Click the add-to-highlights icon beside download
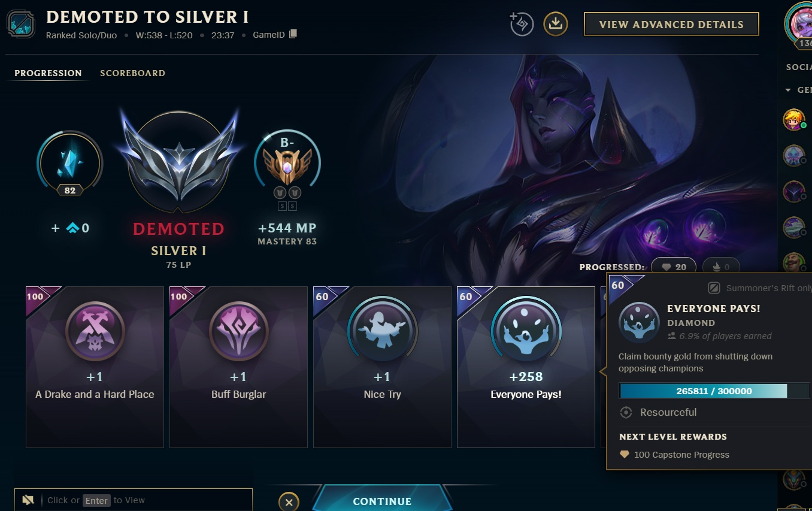 (521, 24)
